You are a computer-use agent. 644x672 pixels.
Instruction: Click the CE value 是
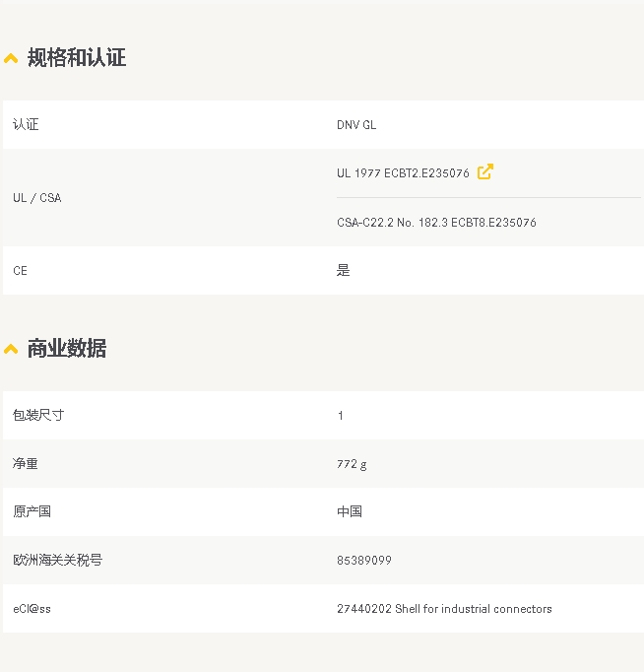click(344, 270)
